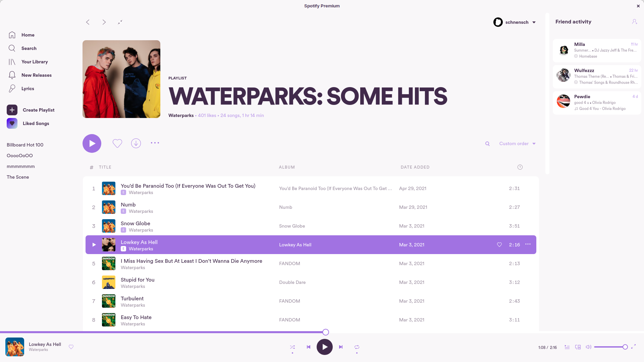Click the add friend icon in Friend activity
The height and width of the screenshot is (362, 644).
(634, 22)
